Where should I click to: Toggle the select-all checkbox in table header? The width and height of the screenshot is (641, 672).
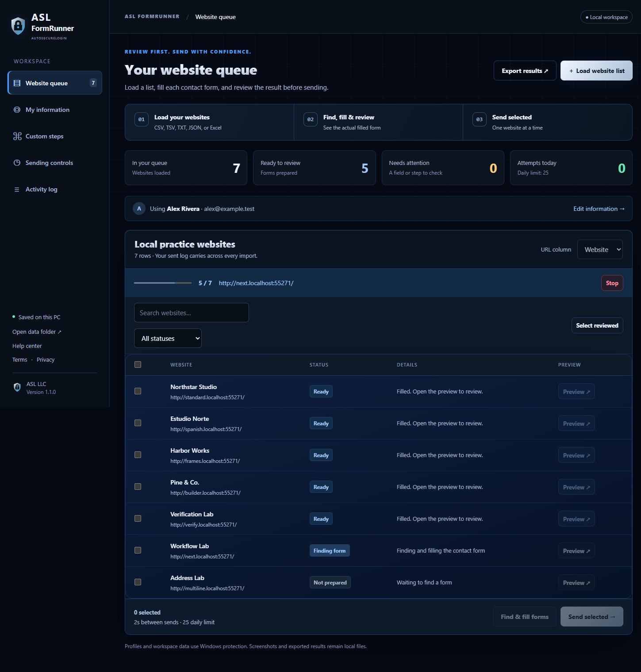[138, 365]
